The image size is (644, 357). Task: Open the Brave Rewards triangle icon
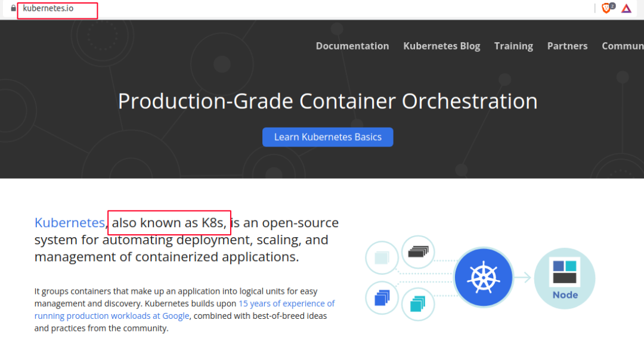626,8
